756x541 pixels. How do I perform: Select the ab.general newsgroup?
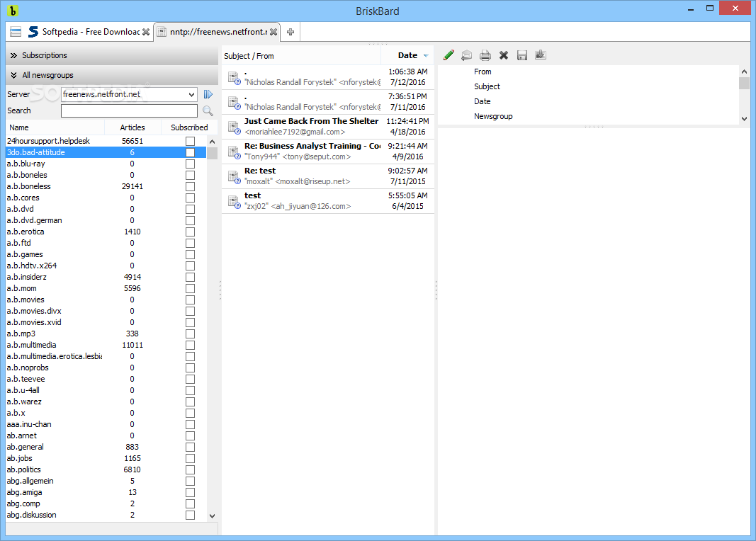(106, 447)
